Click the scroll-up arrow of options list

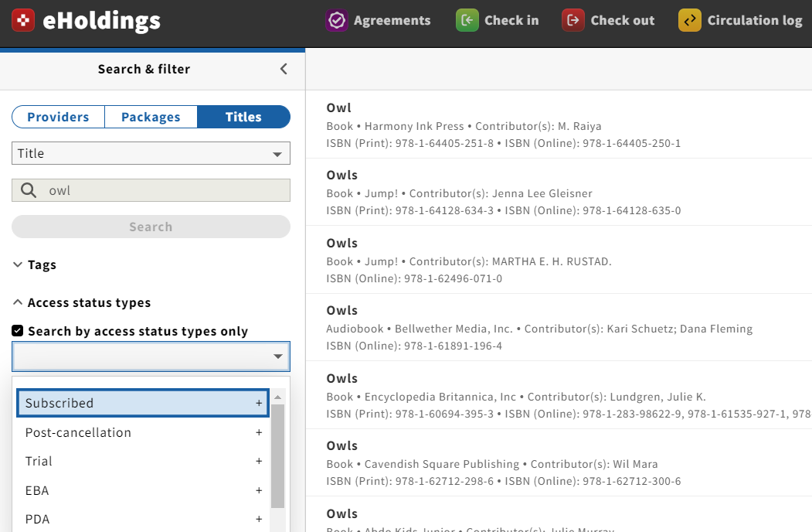tap(277, 397)
